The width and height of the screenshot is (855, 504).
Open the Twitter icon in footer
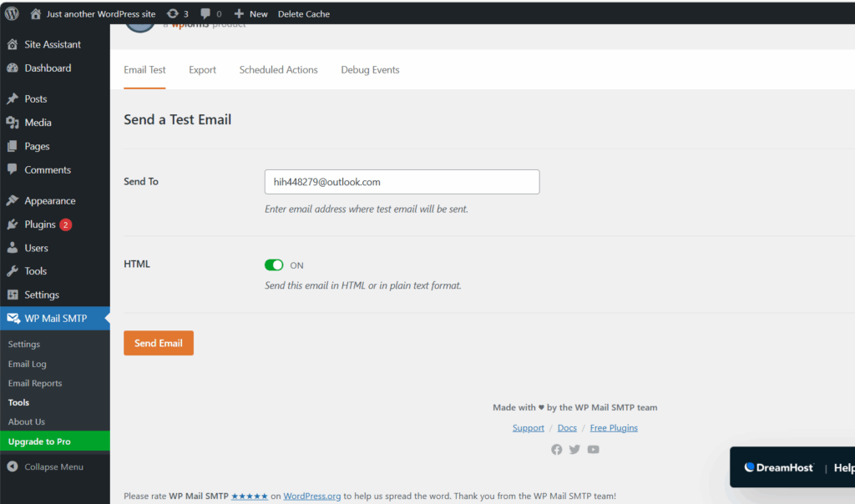click(574, 450)
